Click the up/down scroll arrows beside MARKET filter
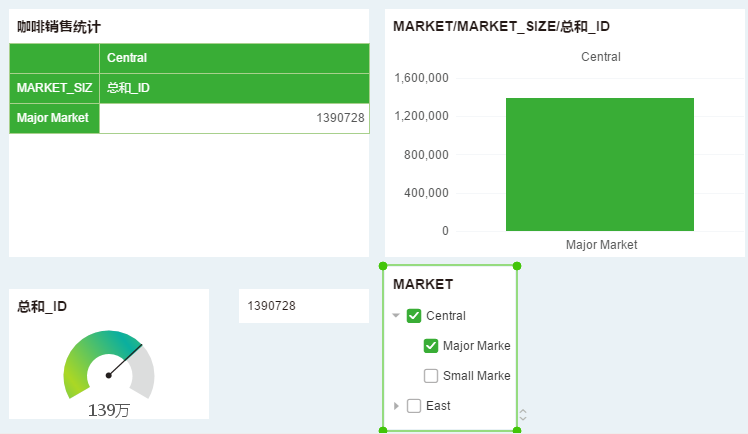 click(x=523, y=414)
